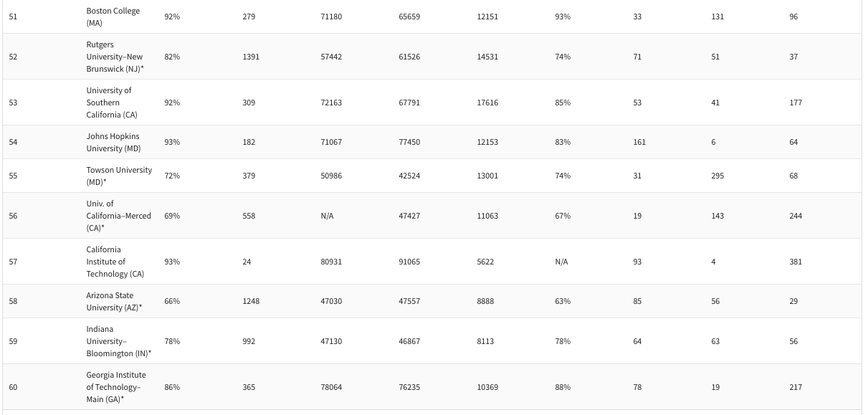868x415 pixels.
Task: Select Georgia Institute of Technology–Main name
Action: [116, 387]
